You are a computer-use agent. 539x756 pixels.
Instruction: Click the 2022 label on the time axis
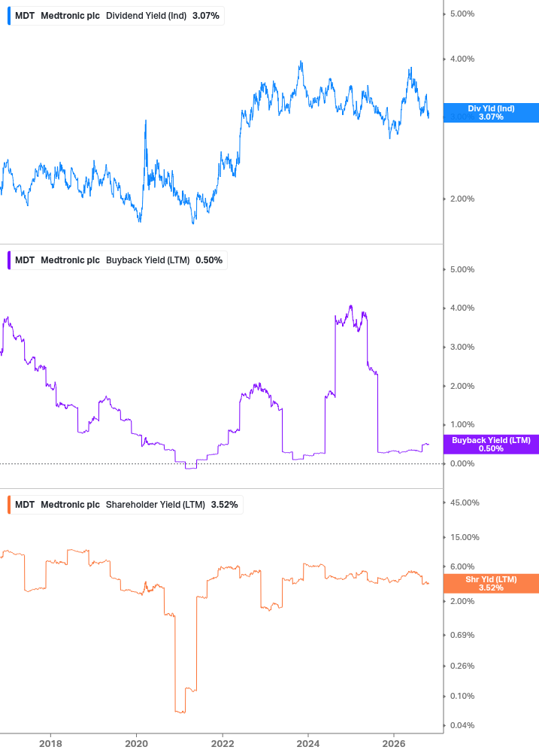click(x=223, y=743)
